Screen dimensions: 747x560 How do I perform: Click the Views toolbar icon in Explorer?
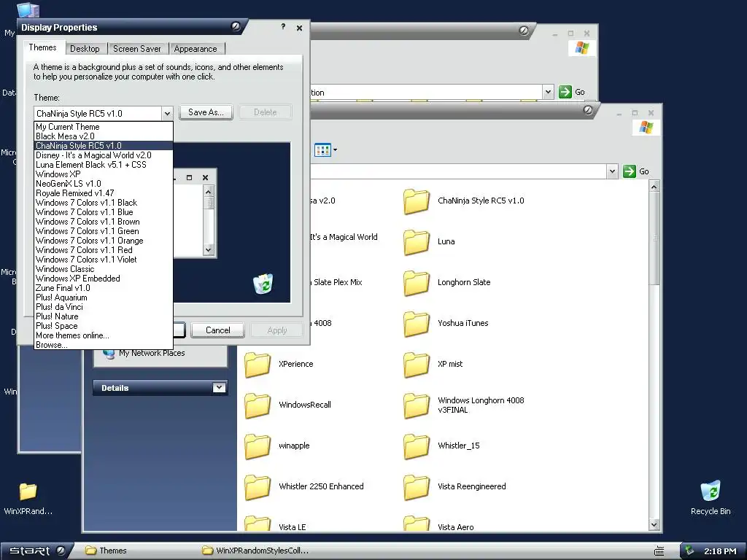click(322, 150)
